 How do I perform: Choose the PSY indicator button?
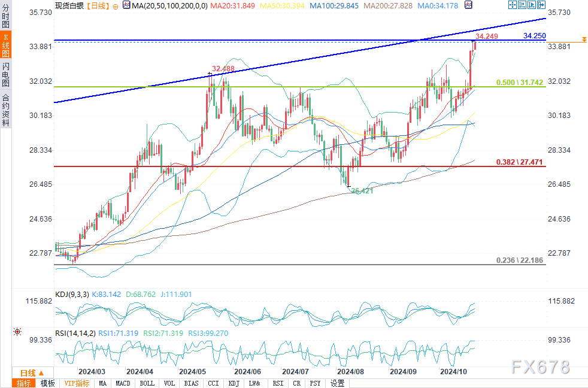(x=316, y=383)
